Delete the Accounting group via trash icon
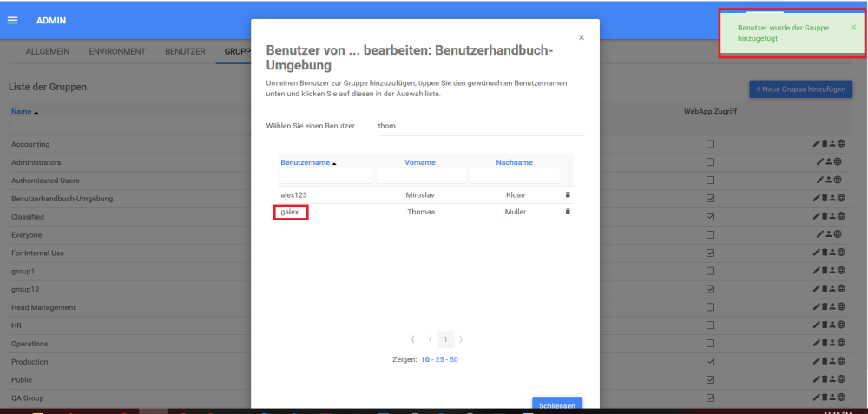This screenshot has height=414, width=868. coord(824,144)
